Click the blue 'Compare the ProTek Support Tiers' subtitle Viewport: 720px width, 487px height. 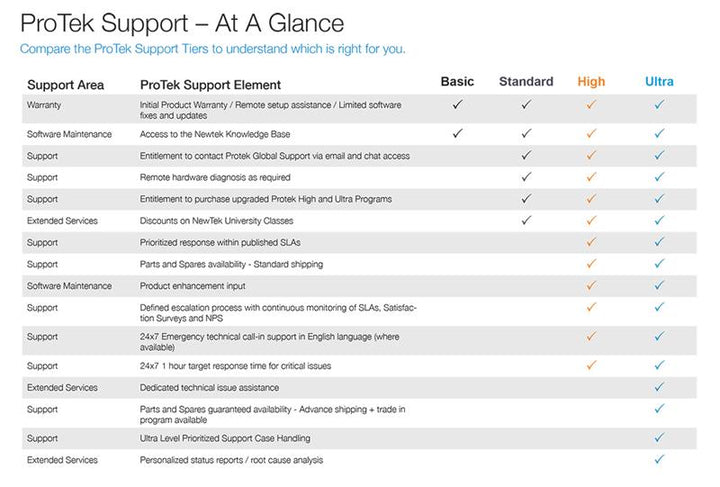pyautogui.click(x=213, y=49)
